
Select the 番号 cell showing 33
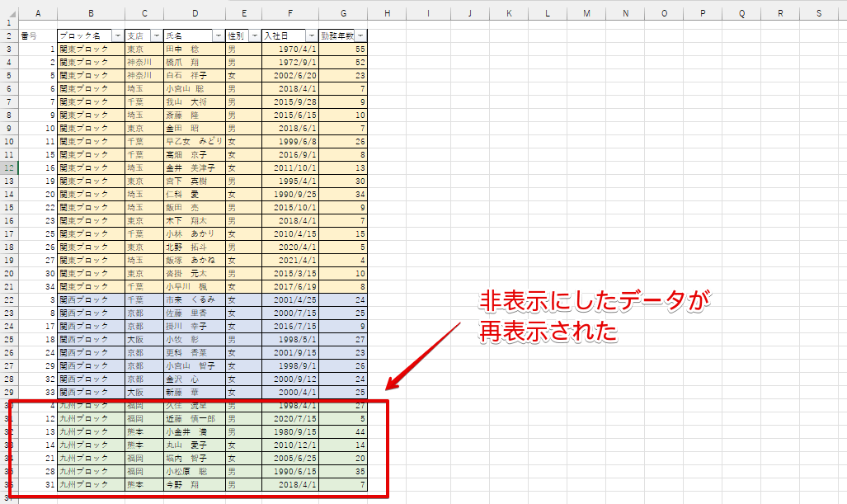(38, 392)
